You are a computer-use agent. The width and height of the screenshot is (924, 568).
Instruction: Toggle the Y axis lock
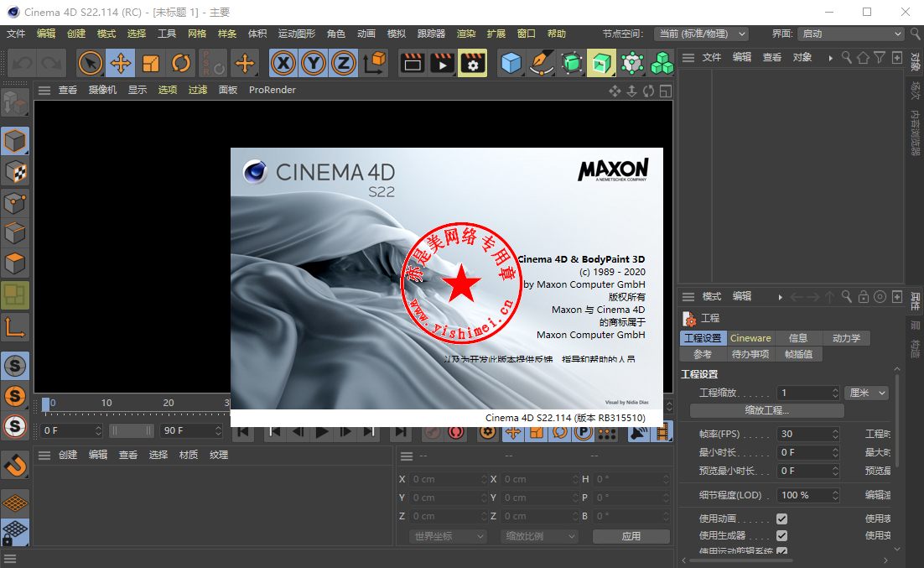point(314,63)
